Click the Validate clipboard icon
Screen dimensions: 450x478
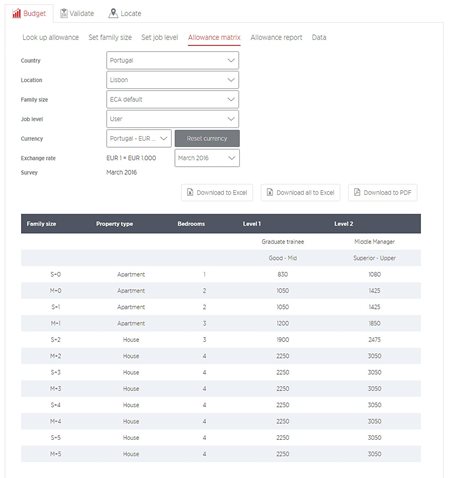coord(64,13)
